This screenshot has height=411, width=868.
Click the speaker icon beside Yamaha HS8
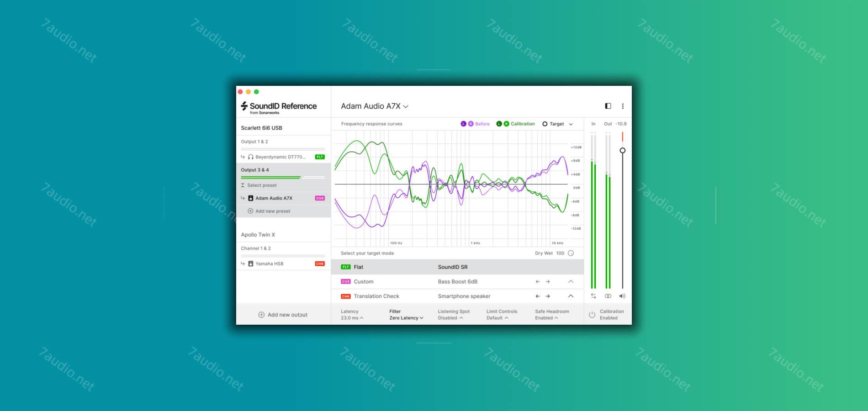[x=250, y=263]
